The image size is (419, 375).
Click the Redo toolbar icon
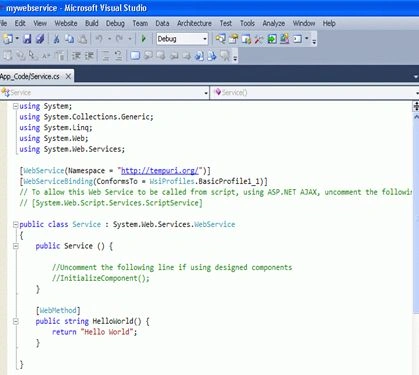[x=119, y=39]
